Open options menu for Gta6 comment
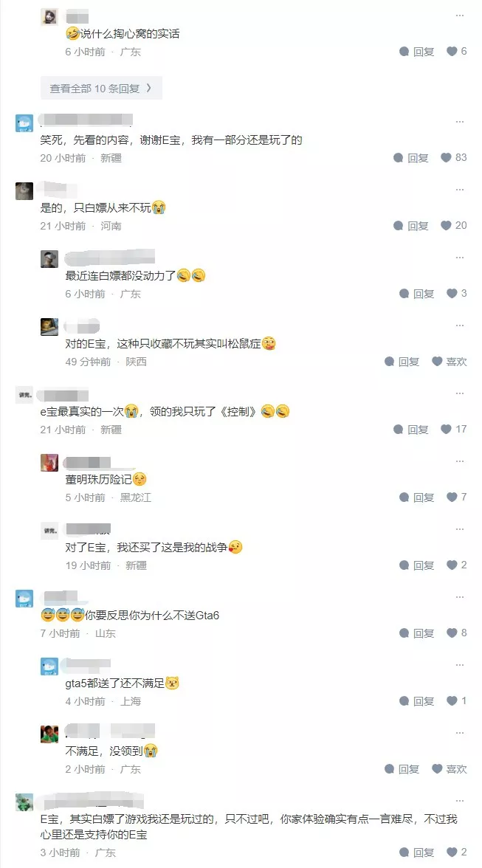The height and width of the screenshot is (868, 482). coord(460,597)
